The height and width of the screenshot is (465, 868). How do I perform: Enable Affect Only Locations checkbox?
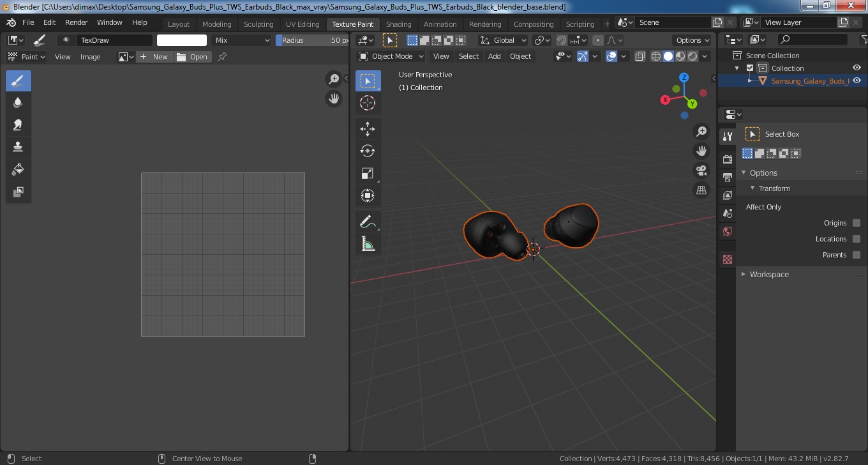(857, 239)
